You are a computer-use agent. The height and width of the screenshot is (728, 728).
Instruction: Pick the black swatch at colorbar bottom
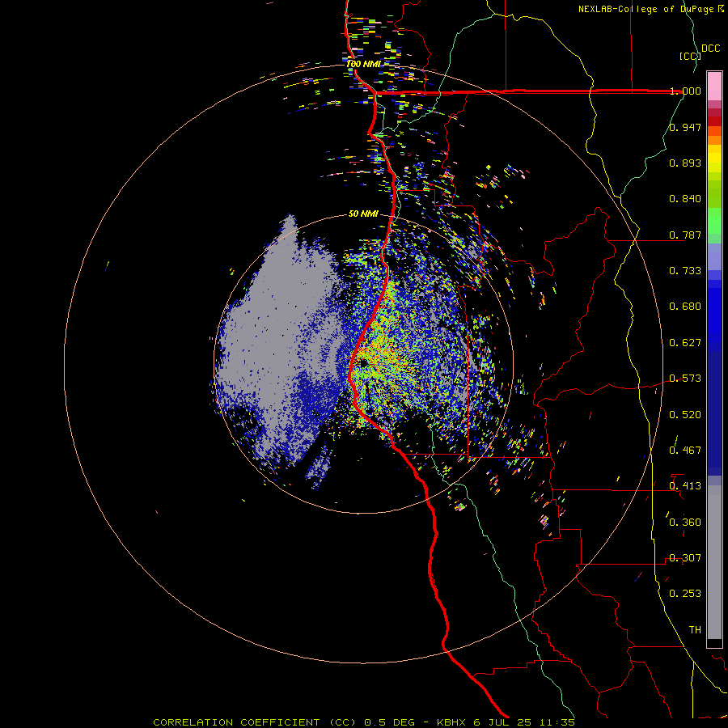point(714,642)
